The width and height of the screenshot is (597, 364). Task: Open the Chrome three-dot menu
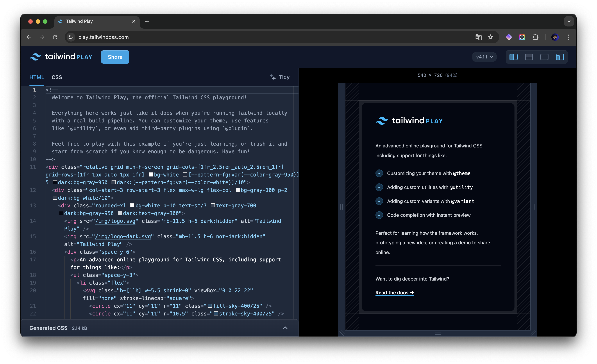pos(568,37)
